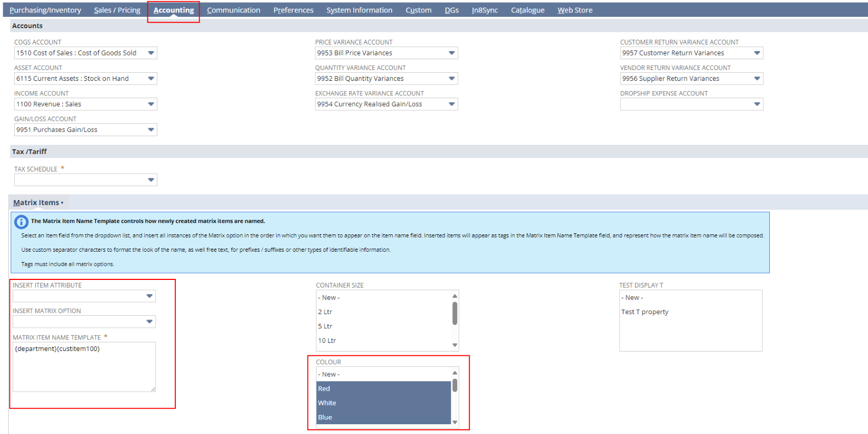Select Red in the Colour list
Image resolution: width=868 pixels, height=434 pixels.
pyautogui.click(x=384, y=388)
